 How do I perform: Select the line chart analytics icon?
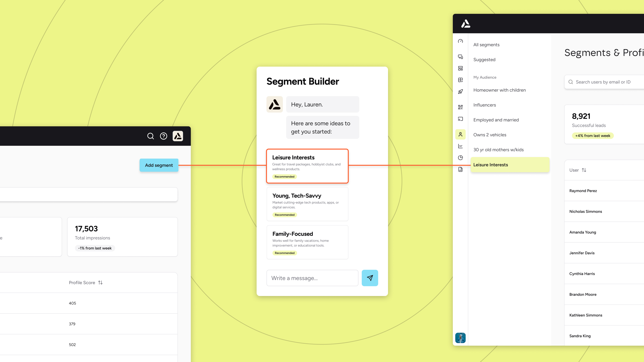tap(460, 146)
